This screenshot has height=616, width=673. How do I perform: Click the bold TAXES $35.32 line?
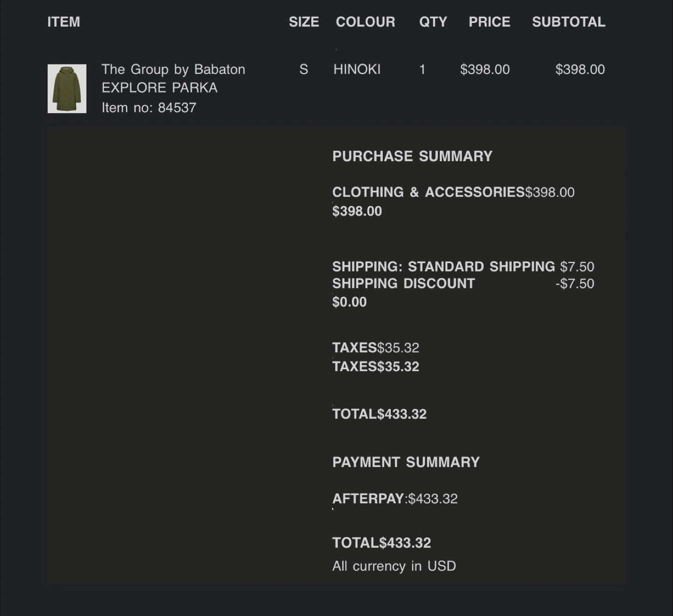(376, 367)
